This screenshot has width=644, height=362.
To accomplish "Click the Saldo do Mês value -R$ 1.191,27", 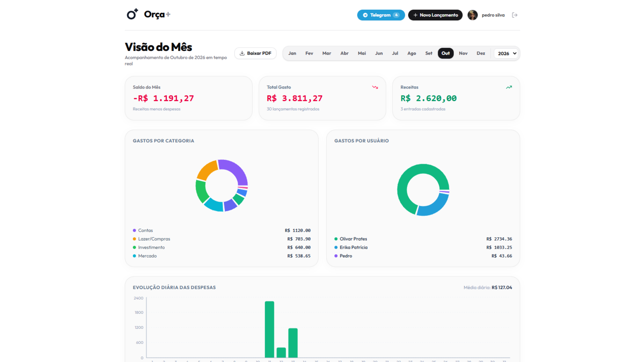I will coord(163,98).
